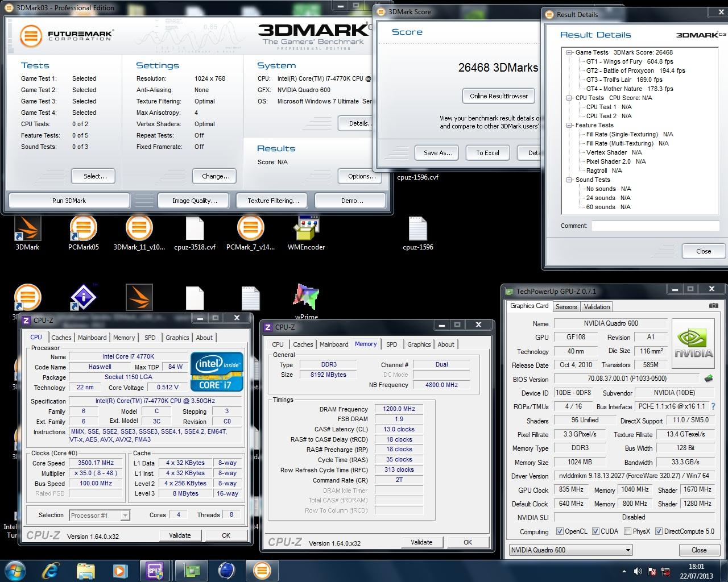The image size is (728, 582).
Task: Click the volume speaker tray icon
Action: (x=638, y=571)
